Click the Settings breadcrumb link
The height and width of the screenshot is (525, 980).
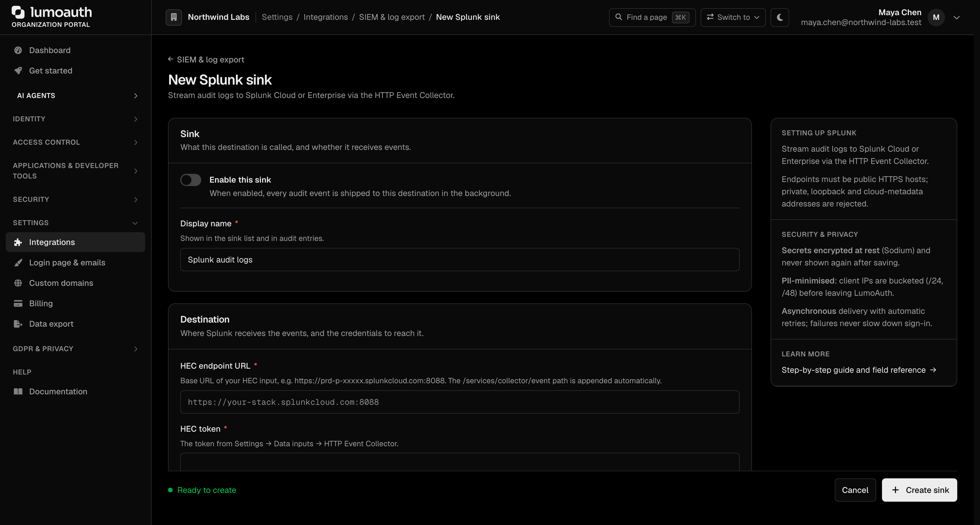pyautogui.click(x=277, y=17)
